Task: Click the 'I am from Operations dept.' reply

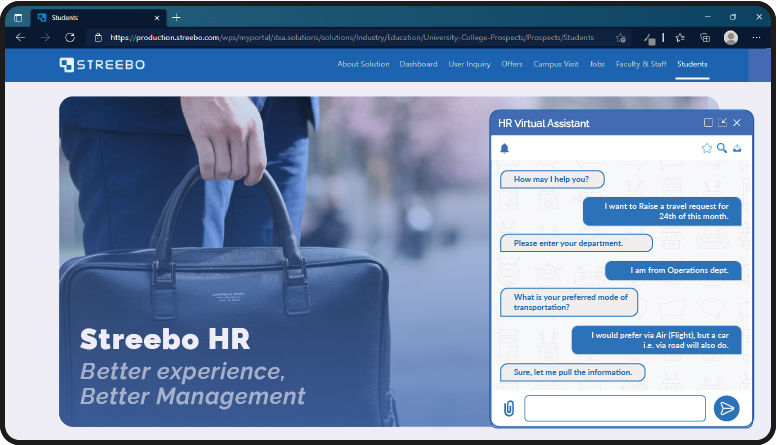Action: (673, 271)
